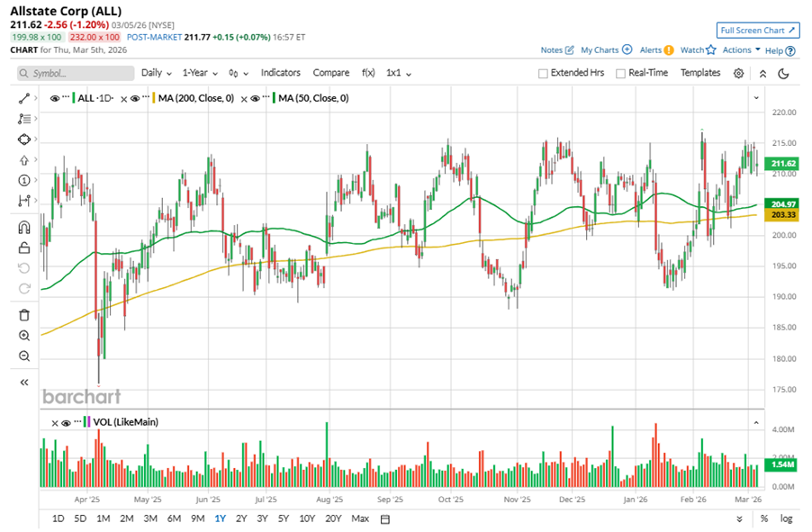812x532 pixels.
Task: Zoom out of the chart
Action: click(x=23, y=356)
